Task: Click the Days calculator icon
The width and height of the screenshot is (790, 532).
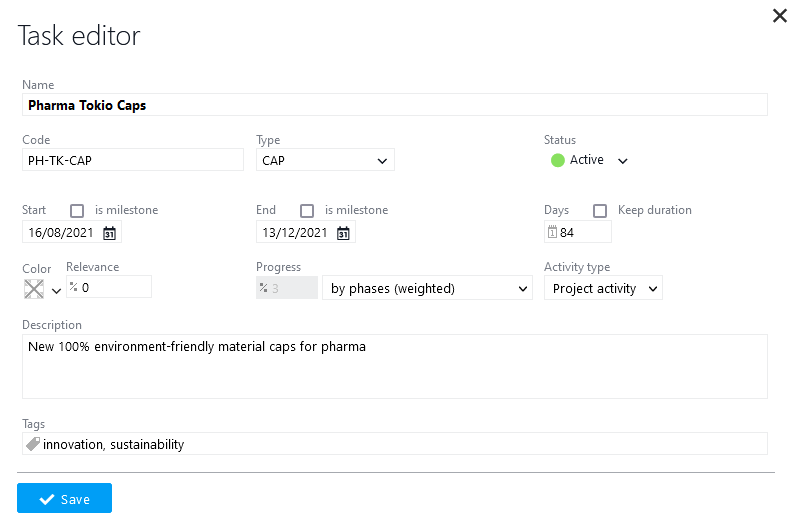Action: point(552,233)
